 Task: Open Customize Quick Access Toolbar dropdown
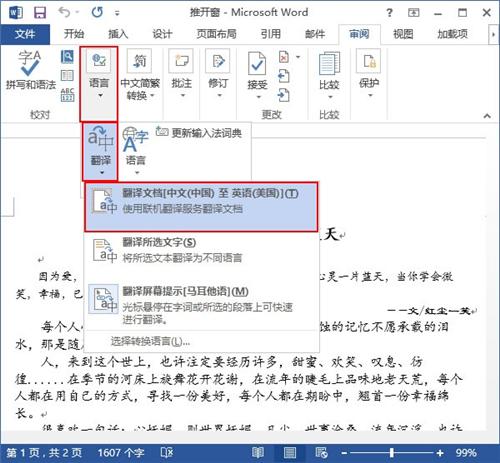click(x=117, y=13)
